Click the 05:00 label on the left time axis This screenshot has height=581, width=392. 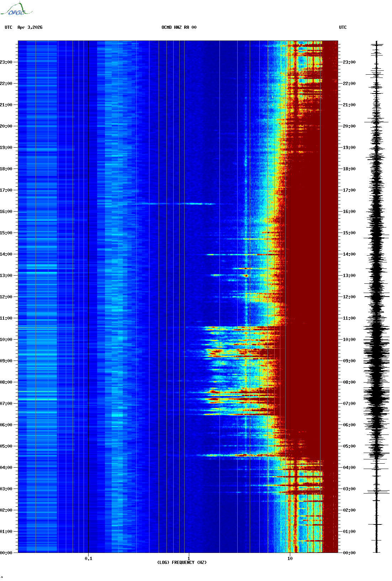pyautogui.click(x=6, y=446)
